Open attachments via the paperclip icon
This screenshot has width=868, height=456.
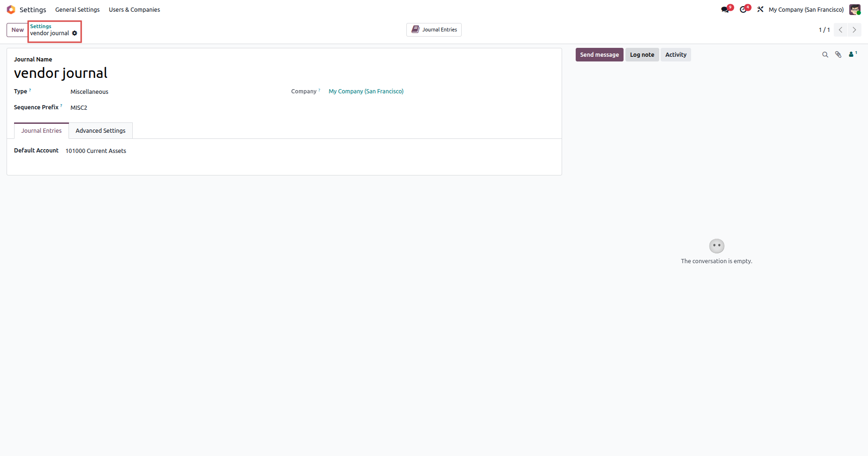point(838,55)
